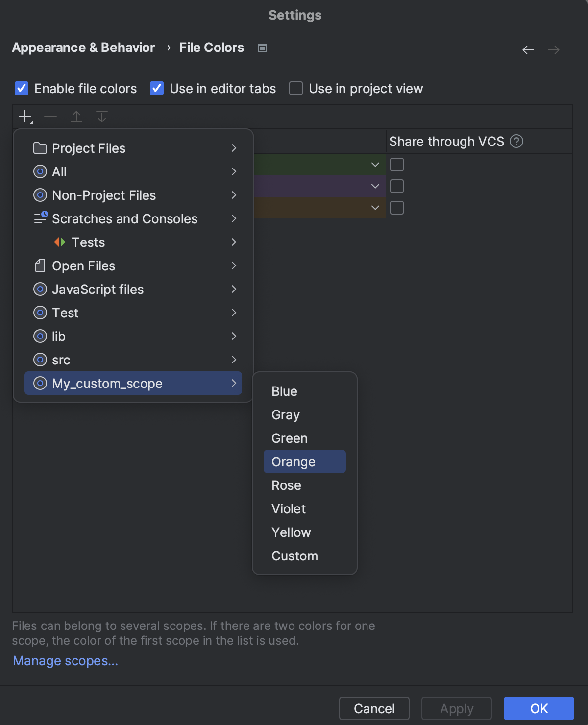This screenshot has height=725, width=588.
Task: Click the Remove scope minus icon
Action: click(50, 116)
